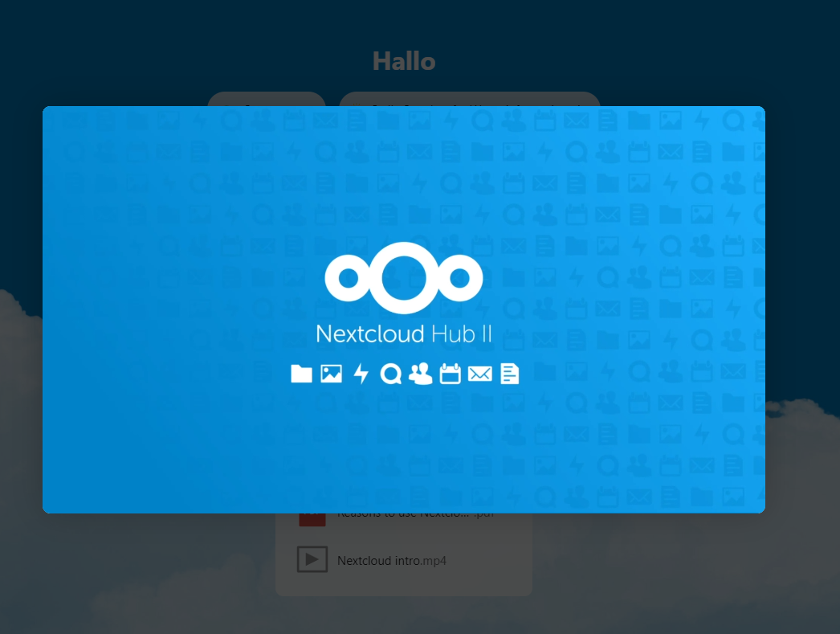Click the large white Nextcloud logo
The width and height of the screenshot is (840, 634).
(404, 277)
